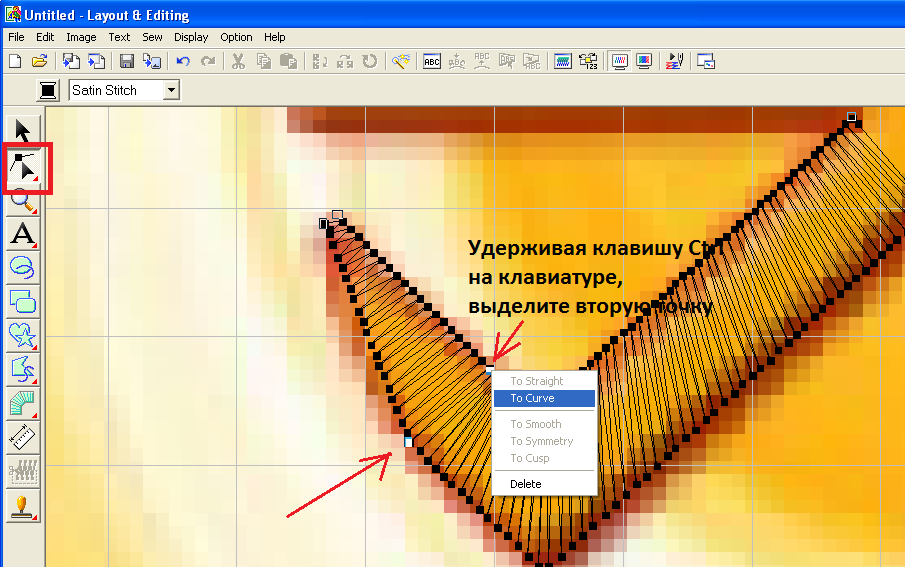Choose Delete in the context menu
Screen dimensions: 905x567
[526, 484]
